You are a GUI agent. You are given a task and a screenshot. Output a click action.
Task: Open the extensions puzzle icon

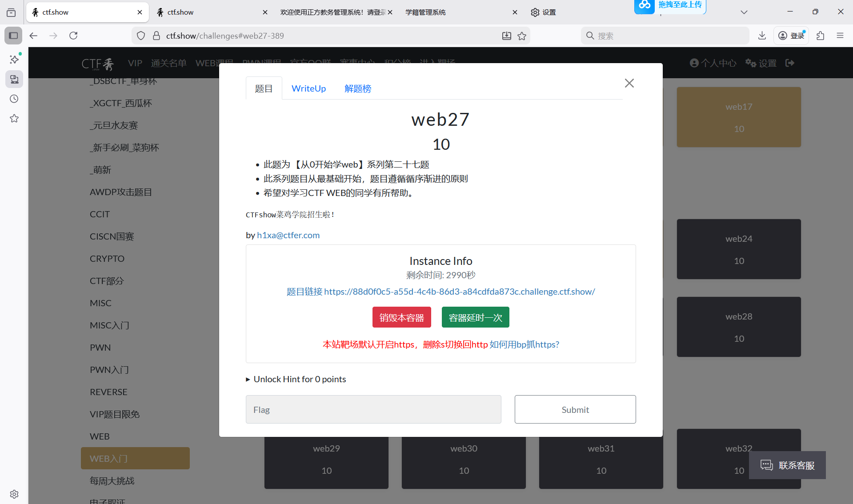pyautogui.click(x=820, y=36)
